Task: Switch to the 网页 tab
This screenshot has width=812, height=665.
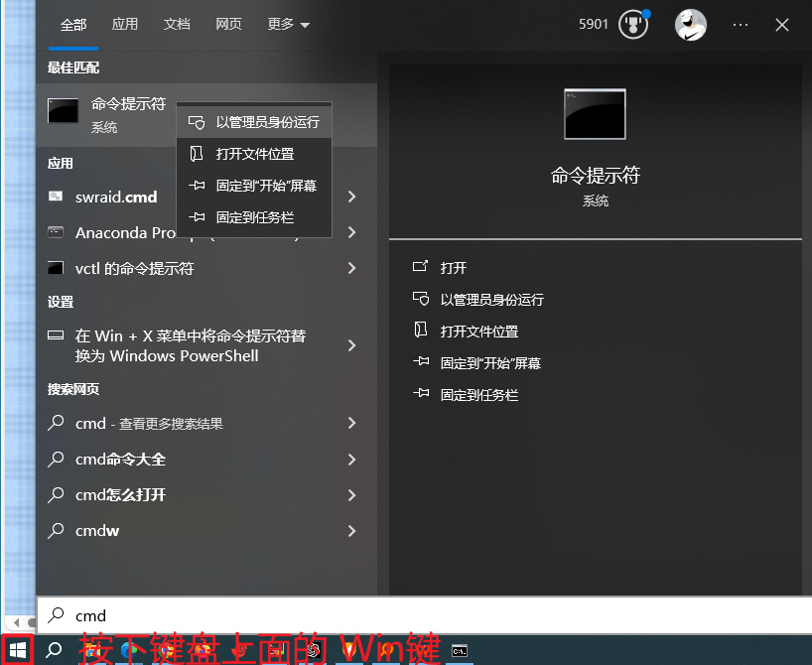Action: [228, 25]
